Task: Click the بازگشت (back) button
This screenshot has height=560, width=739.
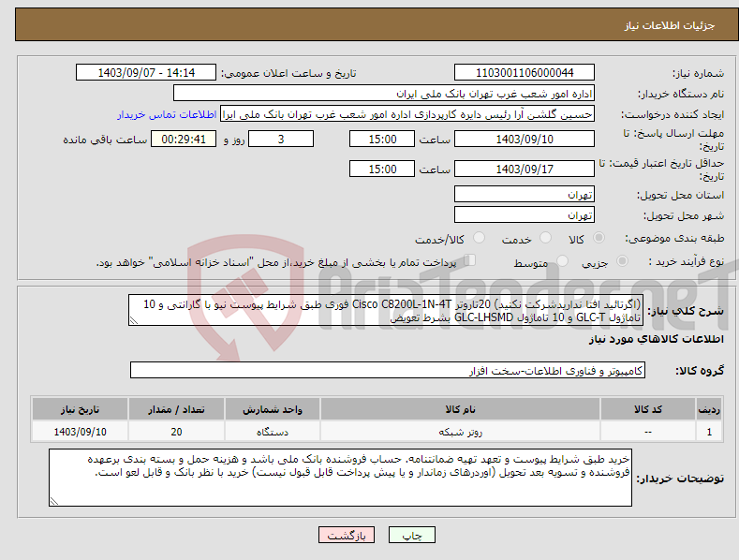Action: (x=347, y=535)
